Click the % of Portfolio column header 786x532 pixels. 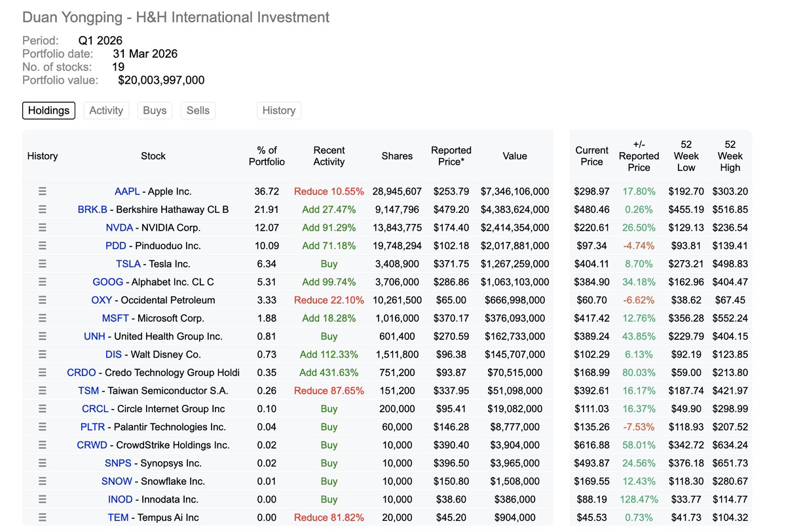click(x=267, y=156)
